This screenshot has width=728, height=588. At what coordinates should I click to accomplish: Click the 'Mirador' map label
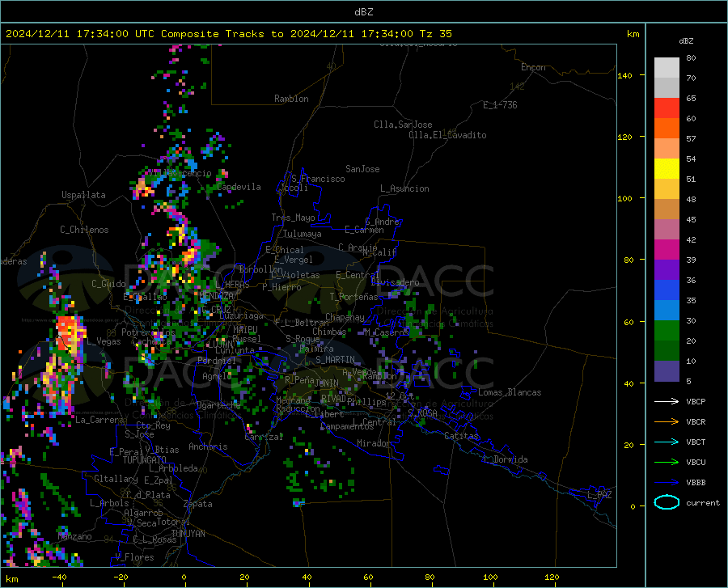(x=374, y=443)
